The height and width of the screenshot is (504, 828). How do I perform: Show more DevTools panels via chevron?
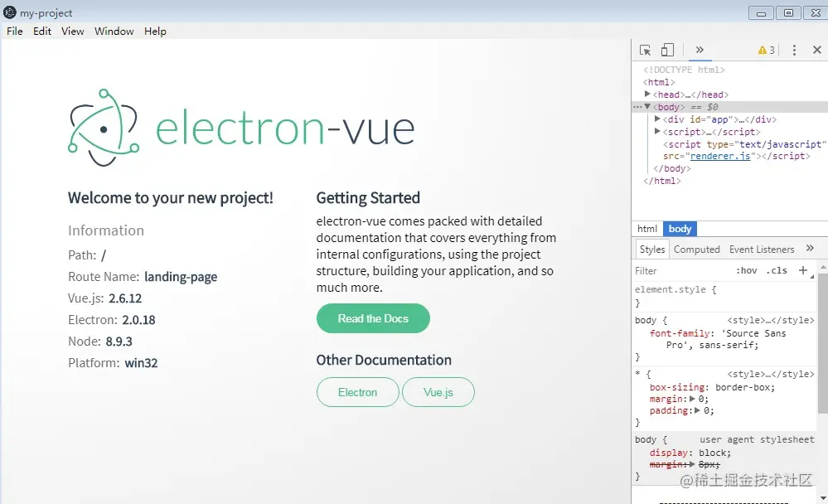700,50
